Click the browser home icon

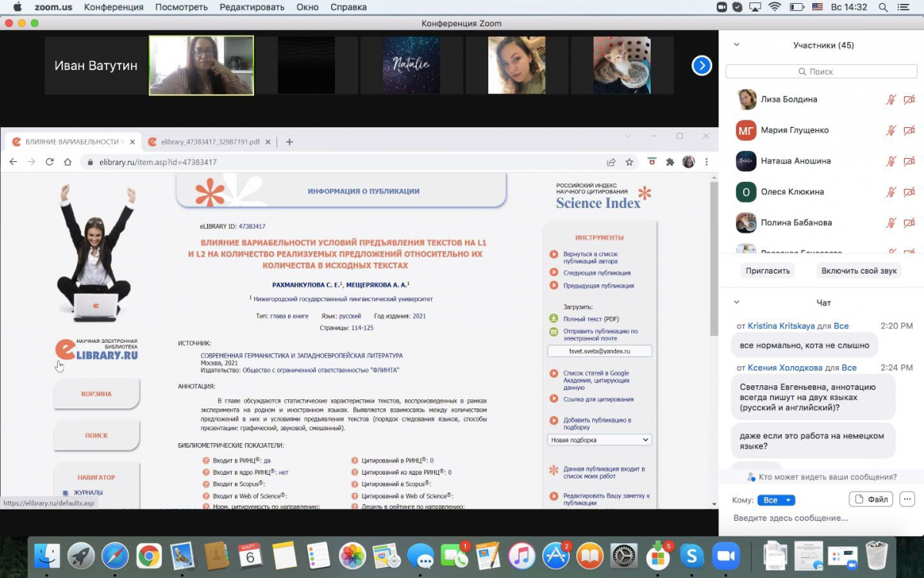coord(68,162)
